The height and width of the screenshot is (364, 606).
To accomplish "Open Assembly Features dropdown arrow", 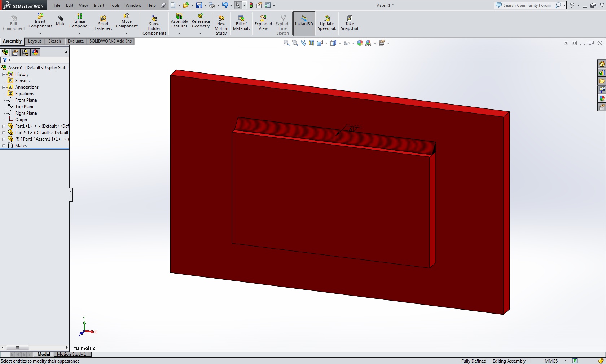I will 179,33.
